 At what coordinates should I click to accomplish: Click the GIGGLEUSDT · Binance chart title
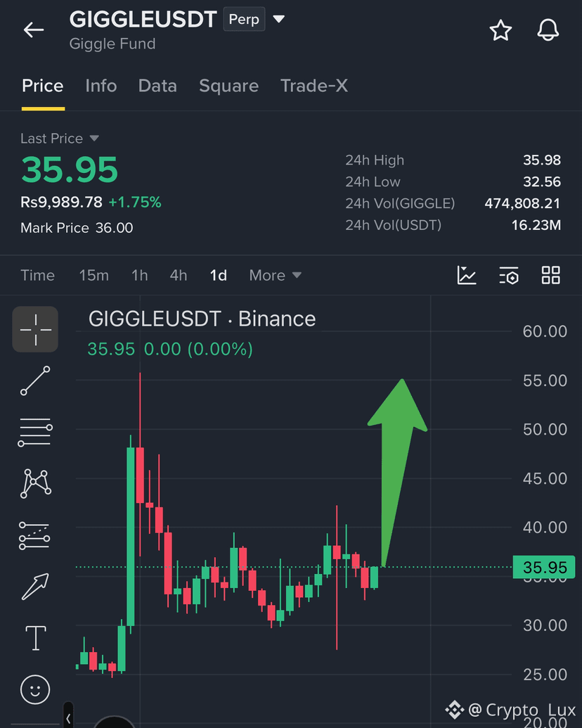[x=202, y=319]
